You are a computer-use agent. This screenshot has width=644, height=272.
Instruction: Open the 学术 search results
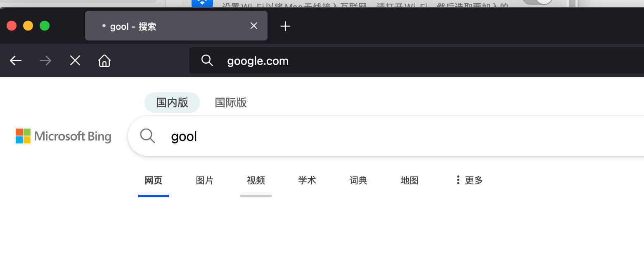click(x=307, y=180)
